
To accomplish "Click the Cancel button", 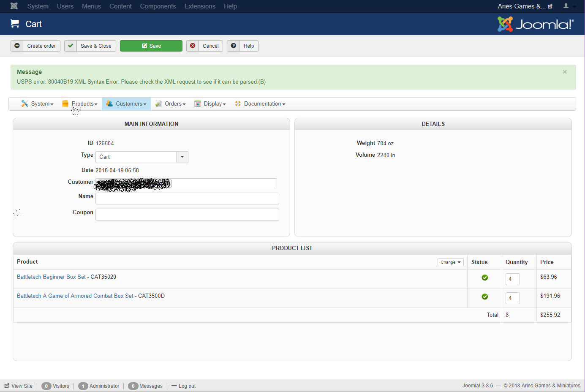I will [204, 46].
